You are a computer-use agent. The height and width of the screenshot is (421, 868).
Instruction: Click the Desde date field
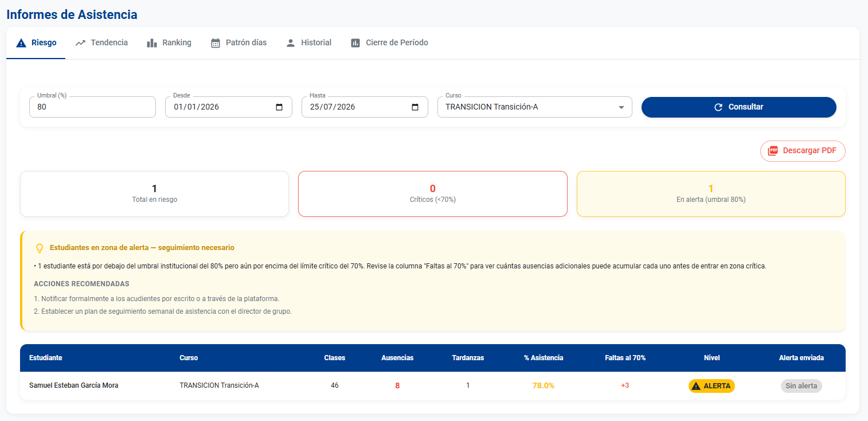[229, 107]
